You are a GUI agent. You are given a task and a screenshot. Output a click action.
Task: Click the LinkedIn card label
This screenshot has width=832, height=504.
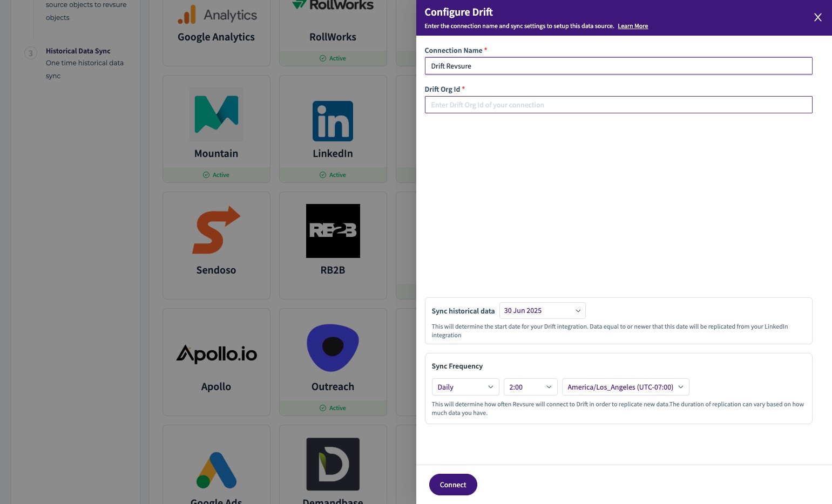point(333,154)
